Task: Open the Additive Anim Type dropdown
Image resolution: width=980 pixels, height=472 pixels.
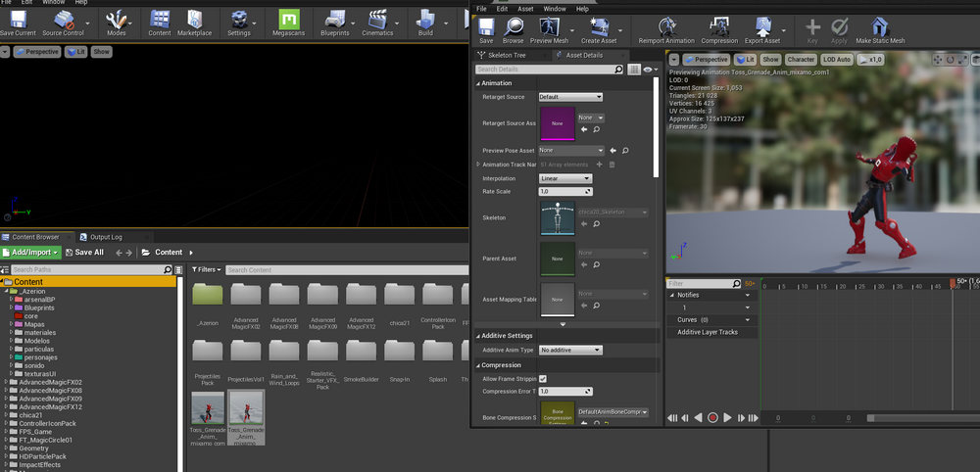Action: (x=570, y=350)
